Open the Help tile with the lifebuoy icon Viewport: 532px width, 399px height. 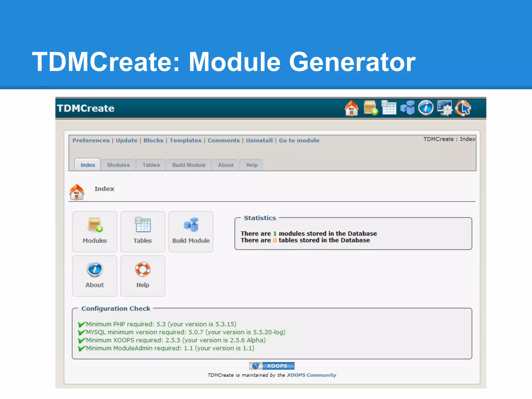pyautogui.click(x=143, y=276)
